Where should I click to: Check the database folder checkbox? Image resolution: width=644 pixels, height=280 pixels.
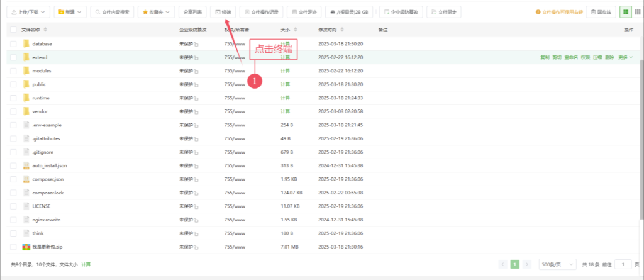coord(14,43)
